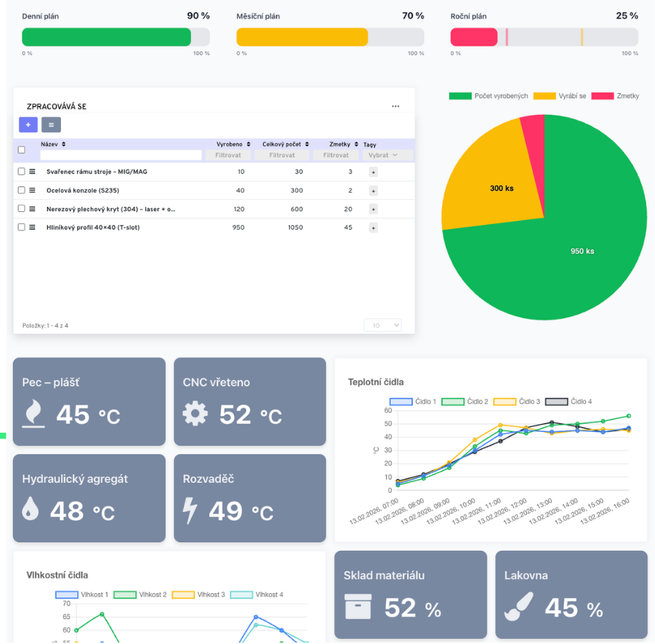Screen dimensions: 655x644
Task: Click the box icon on Sklad materiálu tile
Action: [358, 606]
